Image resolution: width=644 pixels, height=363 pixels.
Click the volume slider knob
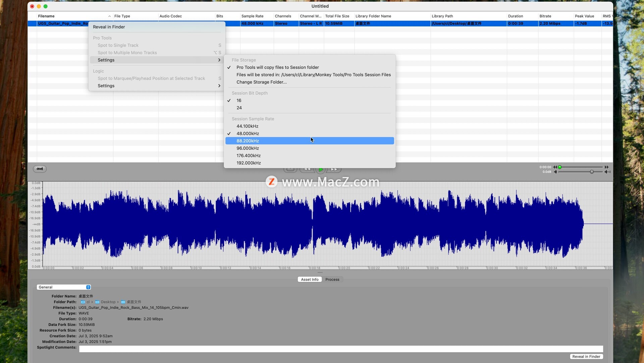coord(592,172)
